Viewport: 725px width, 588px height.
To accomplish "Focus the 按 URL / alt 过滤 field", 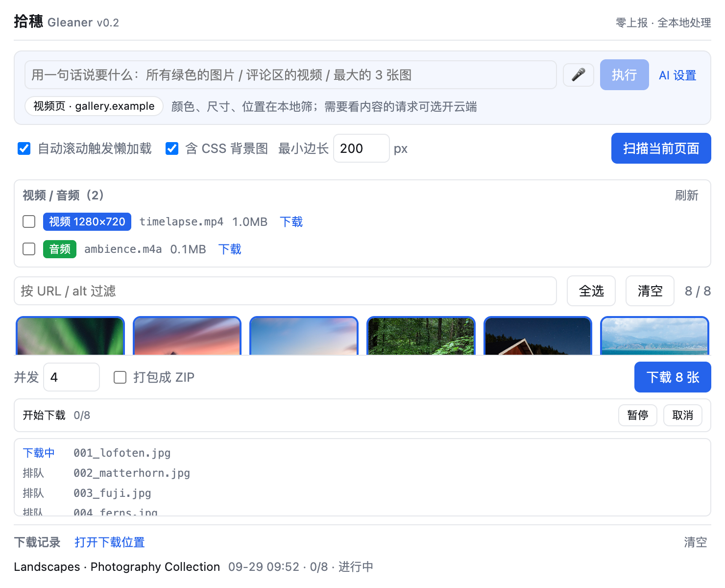I will tap(285, 291).
